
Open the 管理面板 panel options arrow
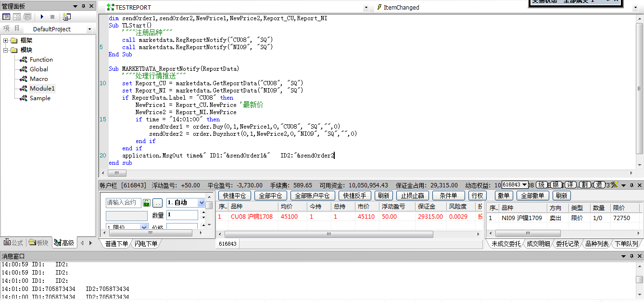pyautogui.click(x=75, y=6)
